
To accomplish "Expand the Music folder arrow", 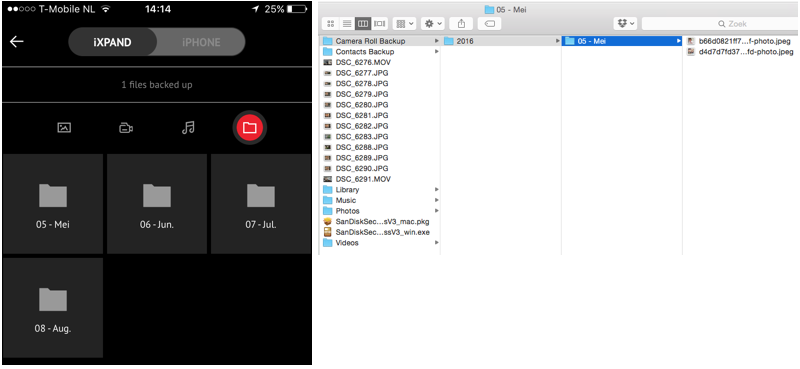I will [436, 201].
